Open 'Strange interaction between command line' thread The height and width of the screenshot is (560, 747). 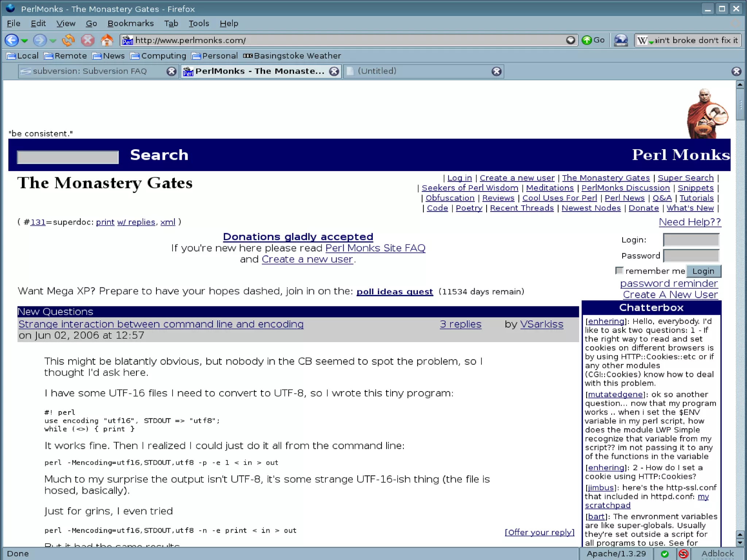pos(161,324)
